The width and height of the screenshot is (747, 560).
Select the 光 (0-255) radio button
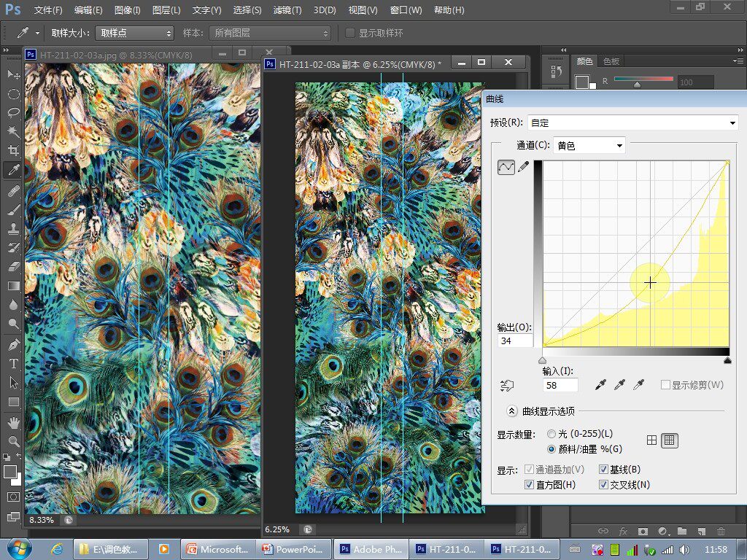pyautogui.click(x=551, y=434)
